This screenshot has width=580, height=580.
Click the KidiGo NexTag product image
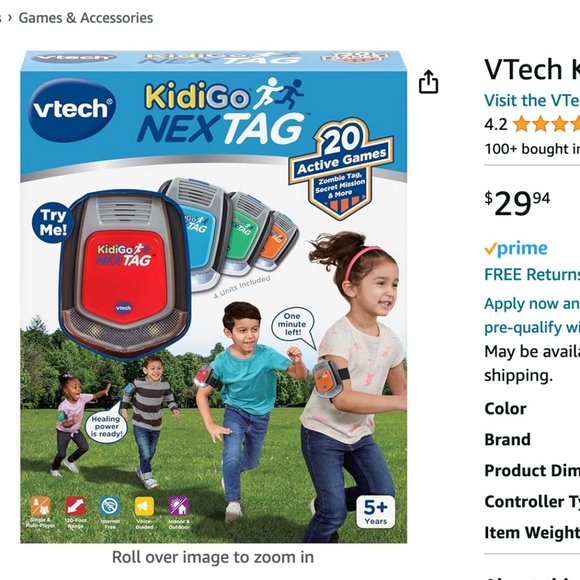(214, 297)
